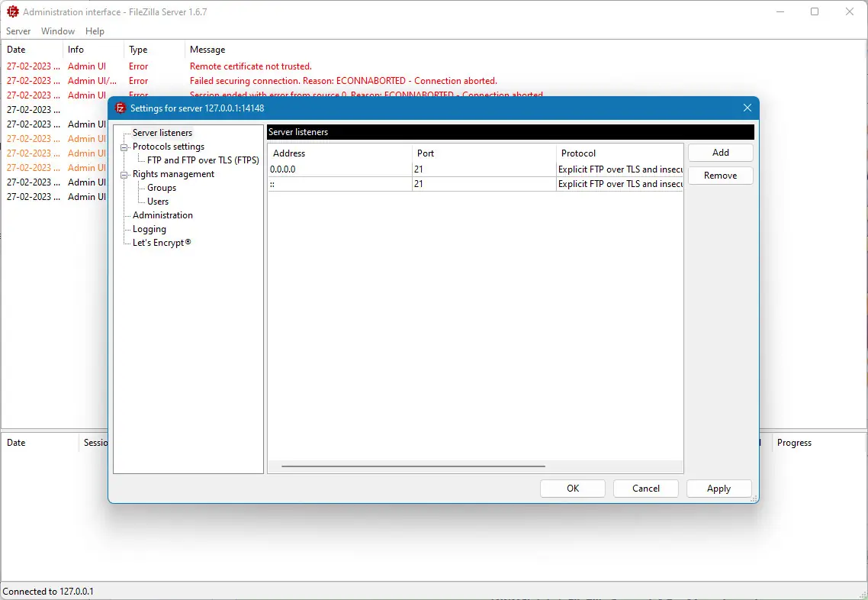Click the Protocol column header

coord(619,153)
